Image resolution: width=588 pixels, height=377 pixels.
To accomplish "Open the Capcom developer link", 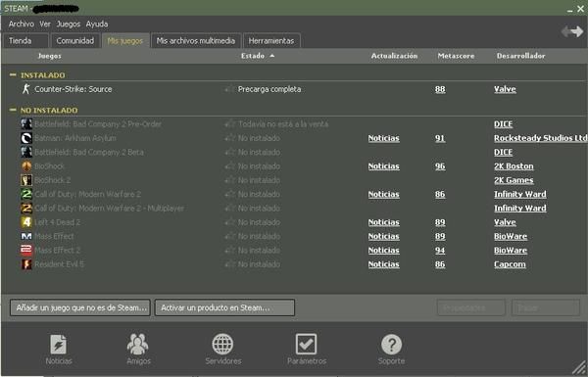I will pos(510,264).
